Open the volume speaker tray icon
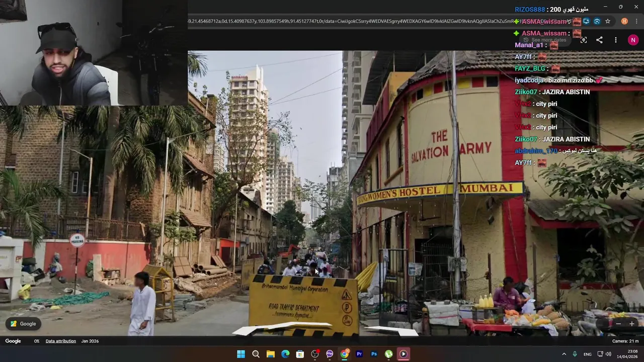The height and width of the screenshot is (362, 644). click(x=608, y=354)
